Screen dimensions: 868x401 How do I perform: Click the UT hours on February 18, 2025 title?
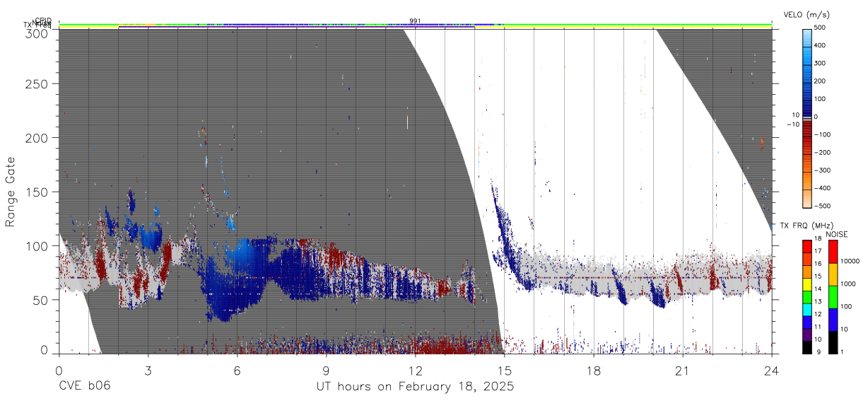click(x=415, y=386)
